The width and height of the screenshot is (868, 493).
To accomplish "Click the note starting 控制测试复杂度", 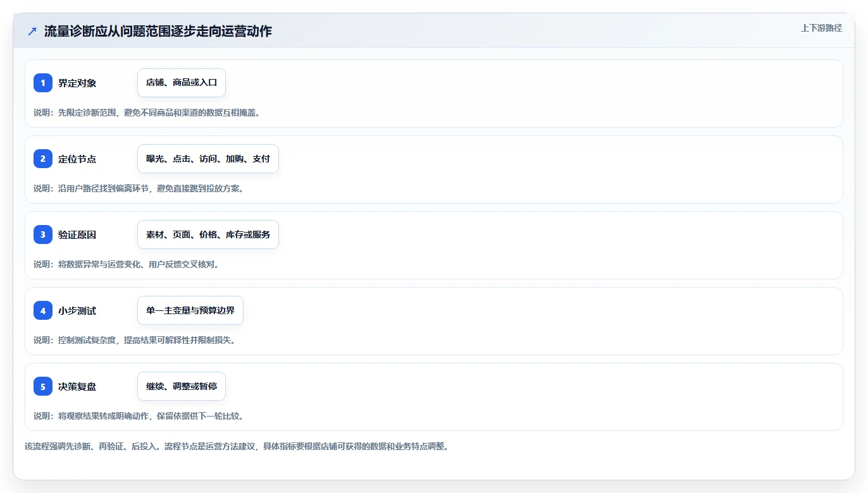I will (135, 340).
